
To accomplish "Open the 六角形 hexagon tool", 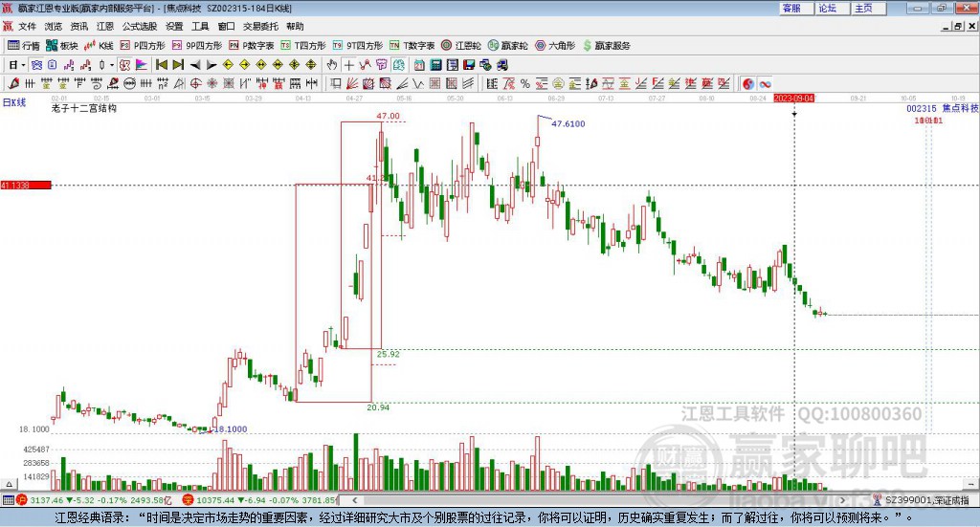I will pyautogui.click(x=555, y=46).
